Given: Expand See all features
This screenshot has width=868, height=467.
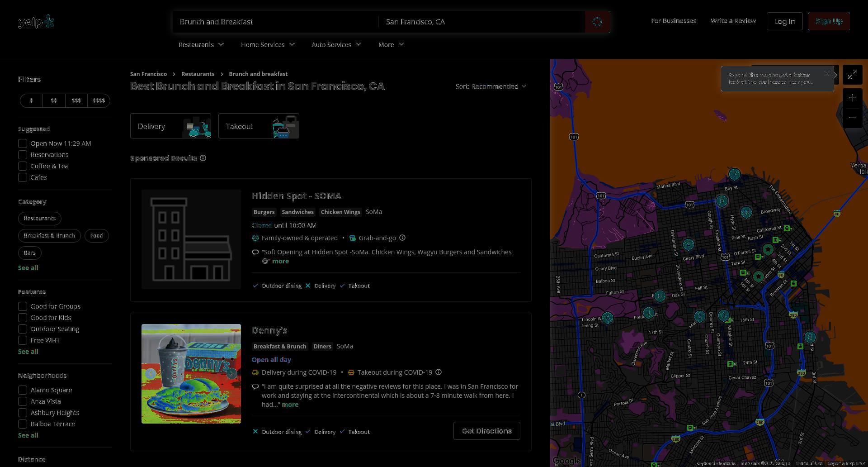Looking at the screenshot, I should coord(28,352).
